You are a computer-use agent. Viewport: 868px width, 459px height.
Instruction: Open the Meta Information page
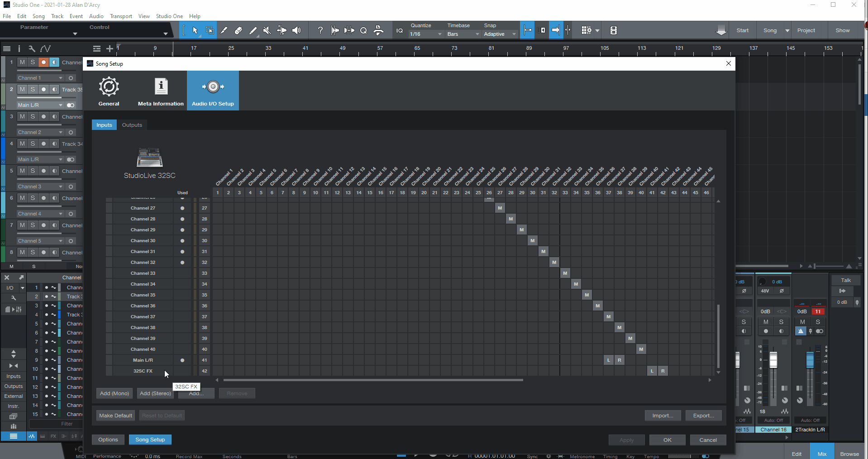pyautogui.click(x=160, y=90)
